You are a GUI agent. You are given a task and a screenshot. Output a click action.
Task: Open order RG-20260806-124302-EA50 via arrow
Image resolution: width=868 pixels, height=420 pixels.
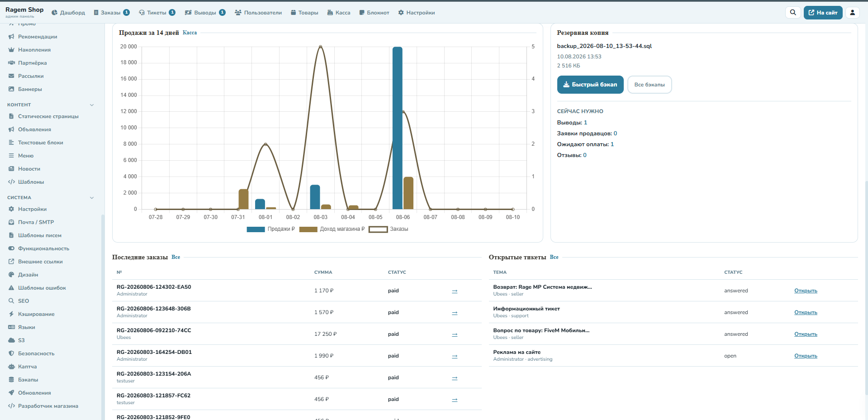coord(455,291)
